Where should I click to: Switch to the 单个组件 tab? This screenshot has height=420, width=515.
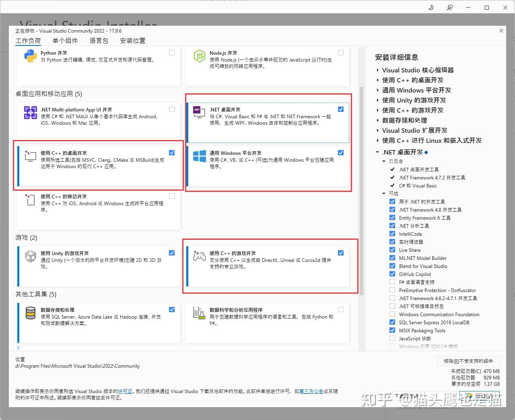(x=66, y=40)
